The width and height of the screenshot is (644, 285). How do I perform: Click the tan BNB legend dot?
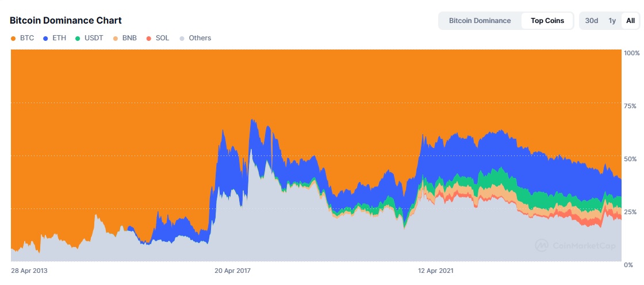coord(116,38)
